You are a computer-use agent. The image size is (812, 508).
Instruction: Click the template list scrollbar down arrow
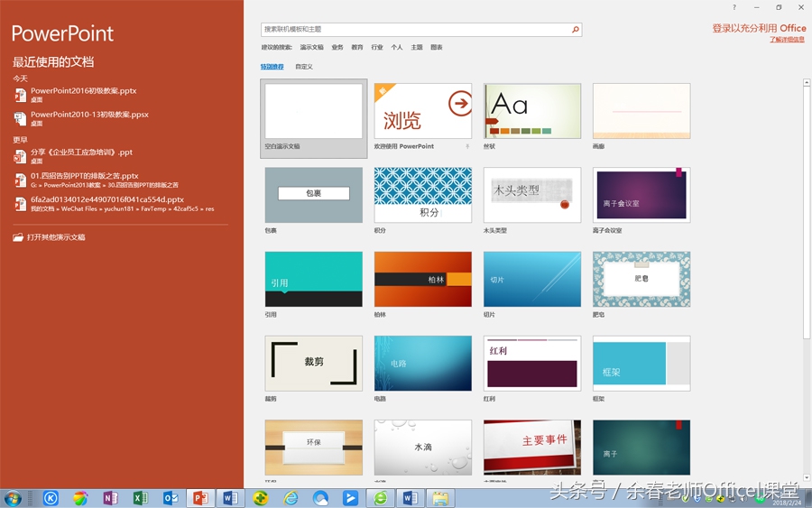click(807, 477)
